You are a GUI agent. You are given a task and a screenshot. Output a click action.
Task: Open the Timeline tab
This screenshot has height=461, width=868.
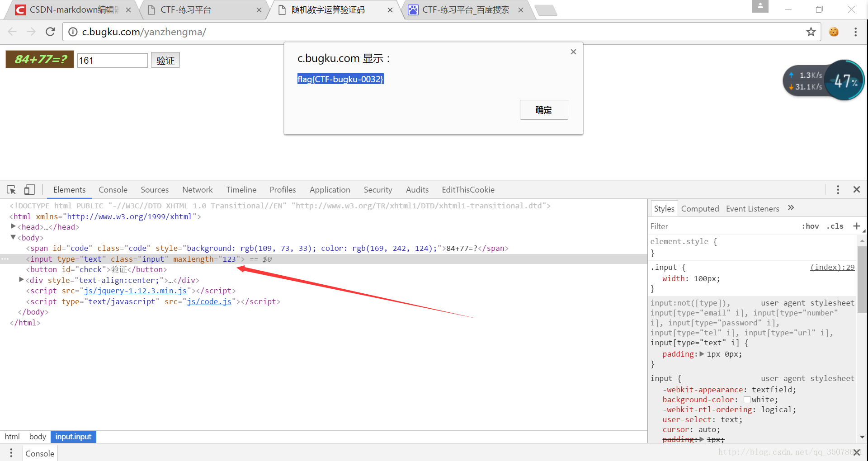pyautogui.click(x=241, y=190)
